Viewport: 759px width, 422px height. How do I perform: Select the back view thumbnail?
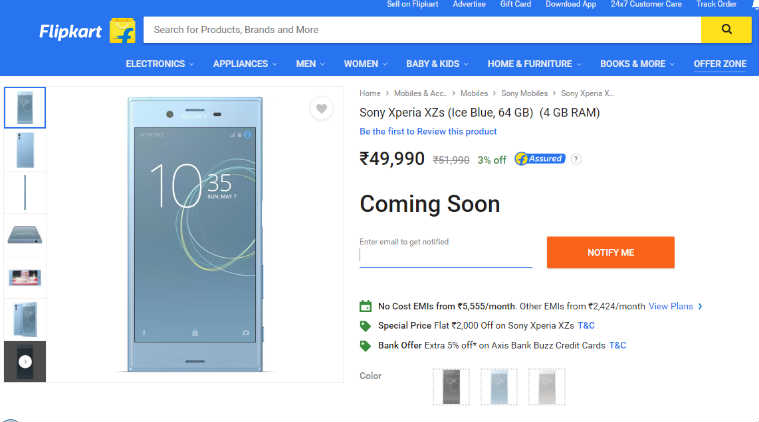(25, 151)
